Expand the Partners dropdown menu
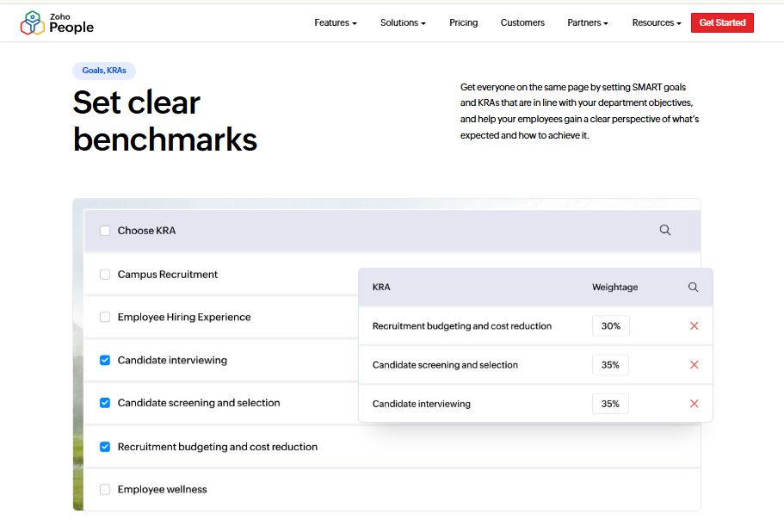 [588, 22]
